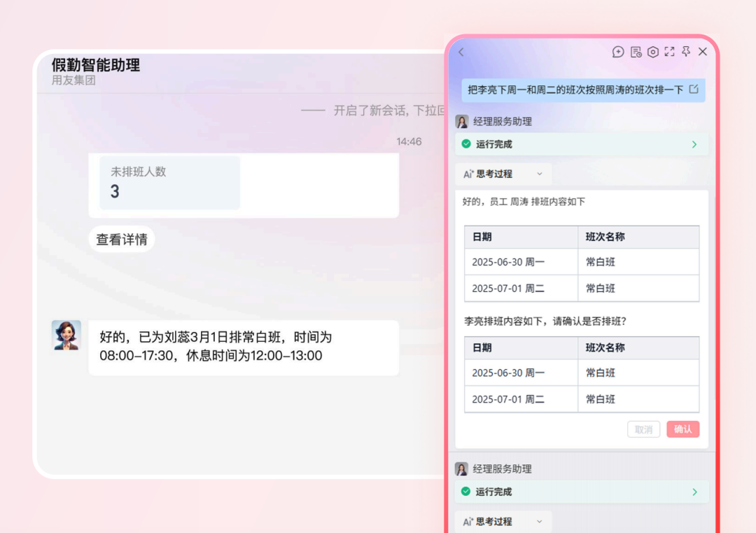
Task: Open the conversation history icon
Action: [636, 52]
